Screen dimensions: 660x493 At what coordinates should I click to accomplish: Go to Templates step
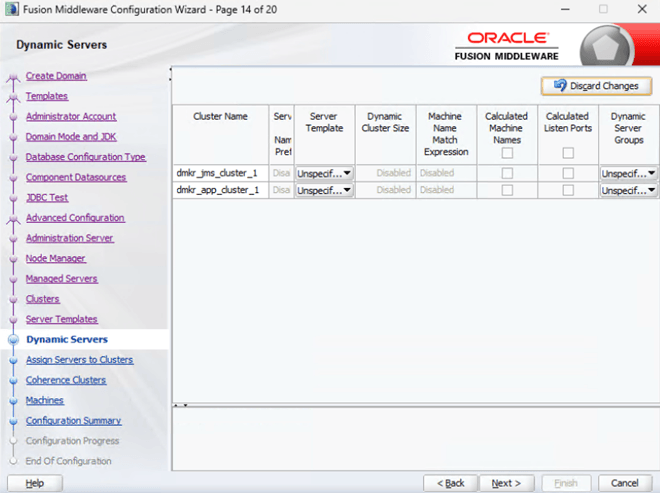tap(47, 96)
